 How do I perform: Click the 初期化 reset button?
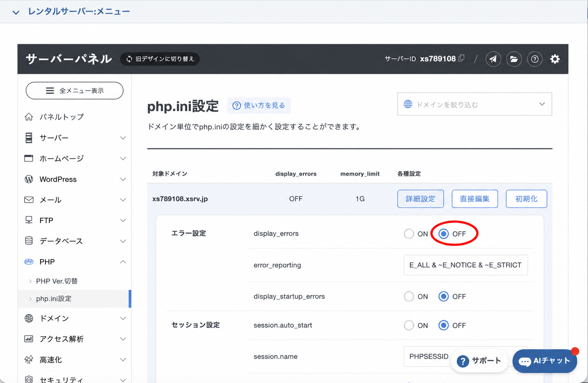[526, 199]
